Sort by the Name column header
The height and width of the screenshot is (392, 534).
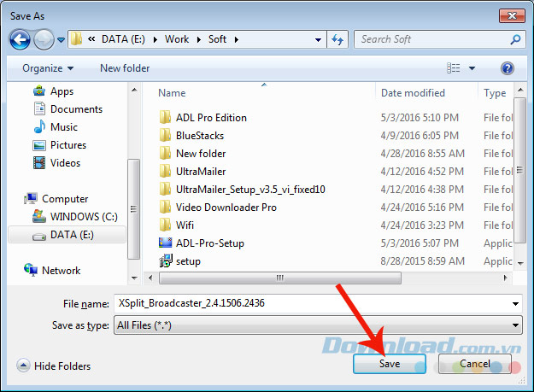click(x=172, y=93)
